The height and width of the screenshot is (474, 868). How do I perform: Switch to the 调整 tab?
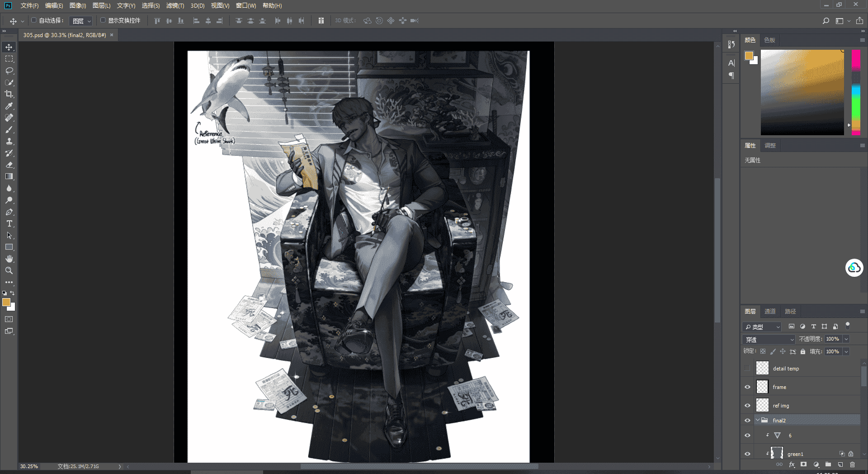click(x=770, y=146)
